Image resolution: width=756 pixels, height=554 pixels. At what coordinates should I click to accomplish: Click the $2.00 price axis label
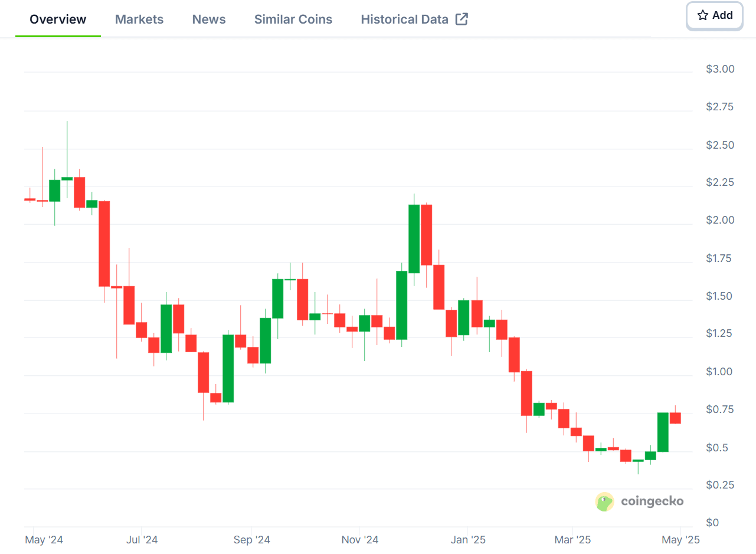(x=720, y=220)
